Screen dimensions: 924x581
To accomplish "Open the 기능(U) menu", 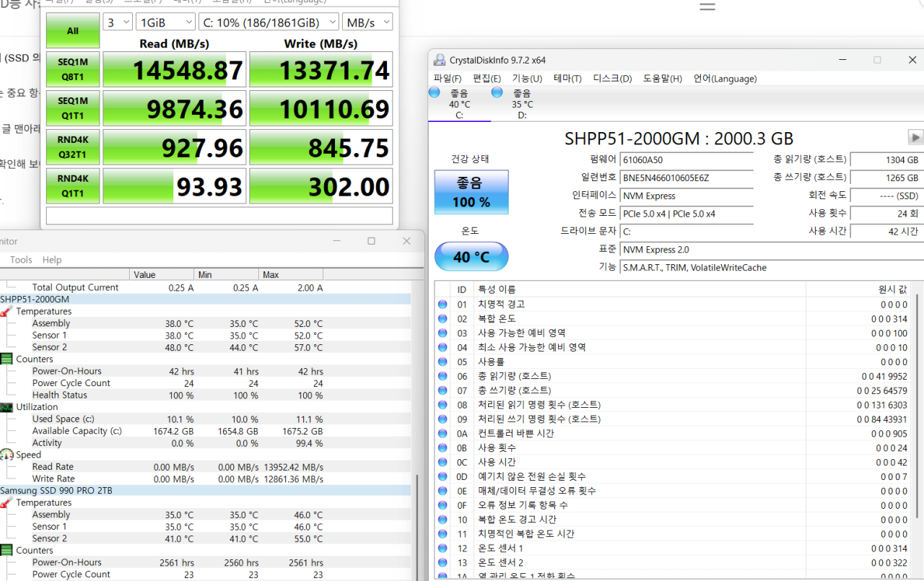I will pos(527,79).
